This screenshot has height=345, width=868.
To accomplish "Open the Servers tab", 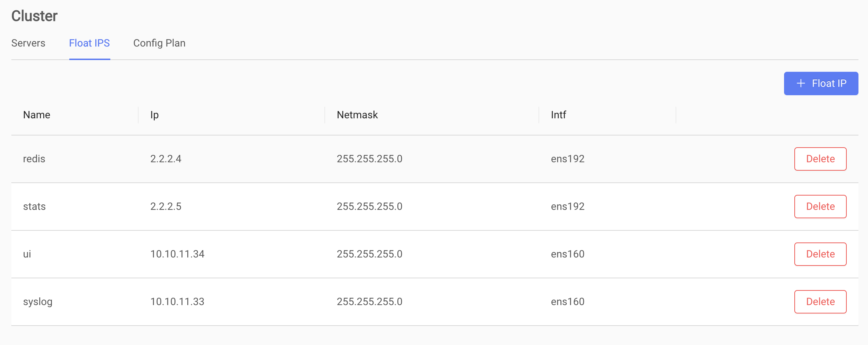I will 28,43.
